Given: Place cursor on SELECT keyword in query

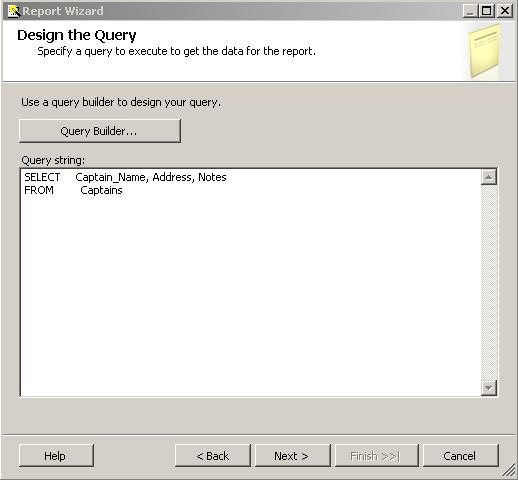Looking at the screenshot, I should click(x=42, y=177).
